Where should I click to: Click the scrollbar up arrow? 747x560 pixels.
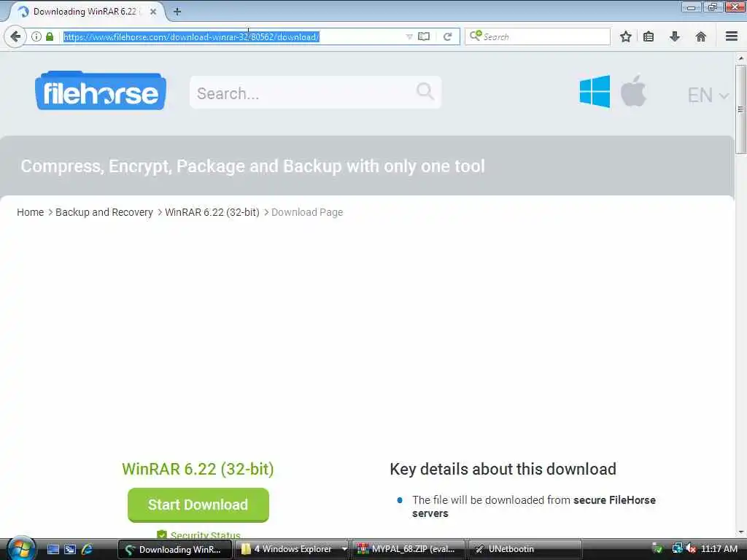(740, 58)
